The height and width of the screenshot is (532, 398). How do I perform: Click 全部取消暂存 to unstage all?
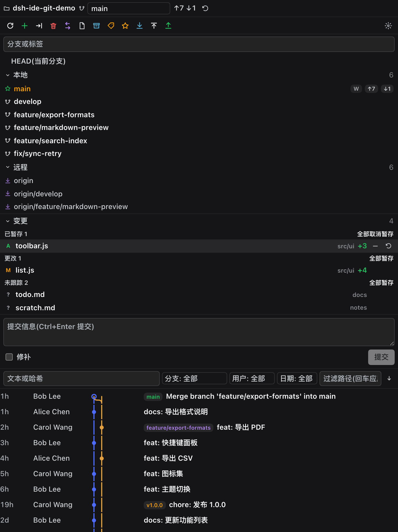(375, 234)
